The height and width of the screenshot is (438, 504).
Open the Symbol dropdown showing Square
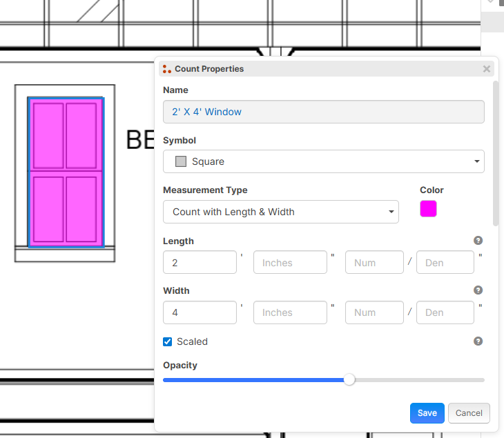pyautogui.click(x=323, y=161)
